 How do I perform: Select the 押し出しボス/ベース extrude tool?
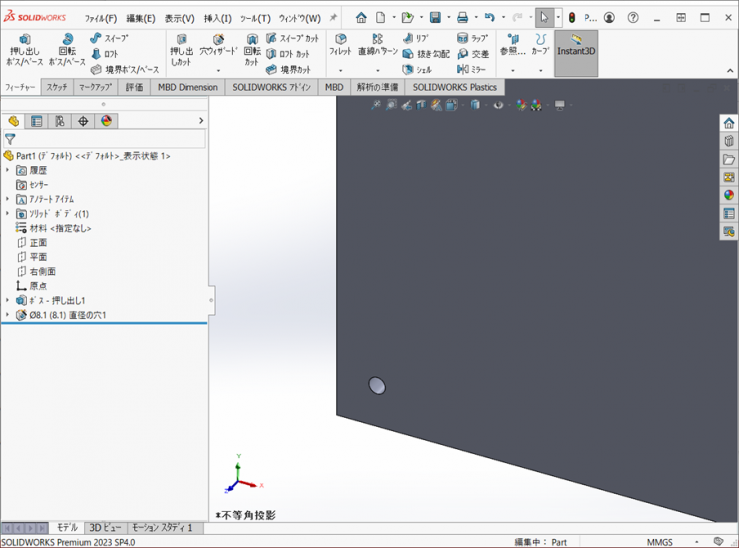point(25,49)
